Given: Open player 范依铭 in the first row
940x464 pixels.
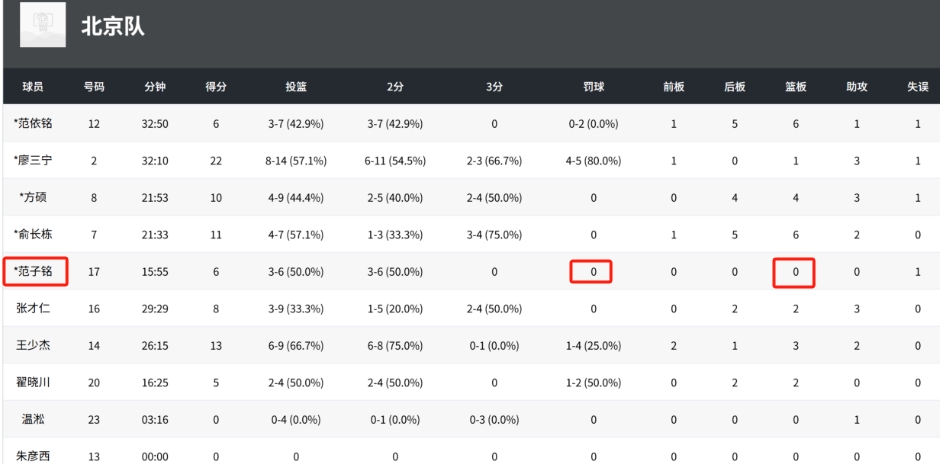Looking at the screenshot, I should tap(33, 123).
